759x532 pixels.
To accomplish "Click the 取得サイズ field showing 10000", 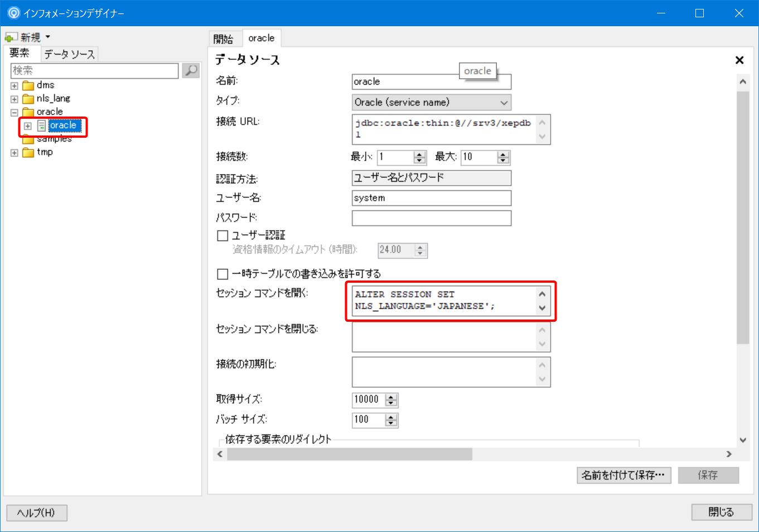I will tap(369, 400).
